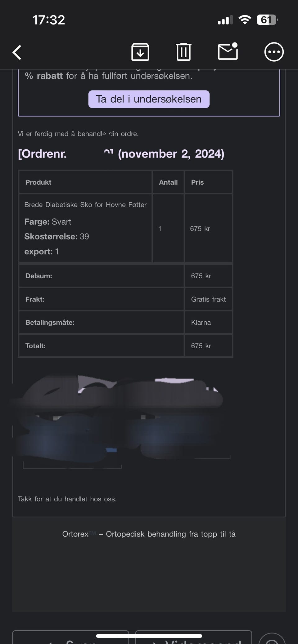Screen dimensions: 298x644
Task: Tap the Ortorex footer text
Action: click(x=149, y=534)
